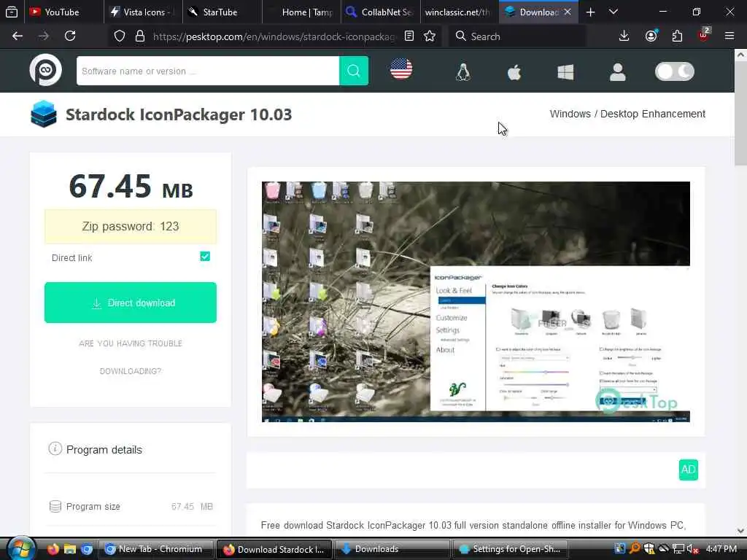The width and height of the screenshot is (747, 560).
Task: Open the Firefox hamburger menu
Action: (x=729, y=36)
